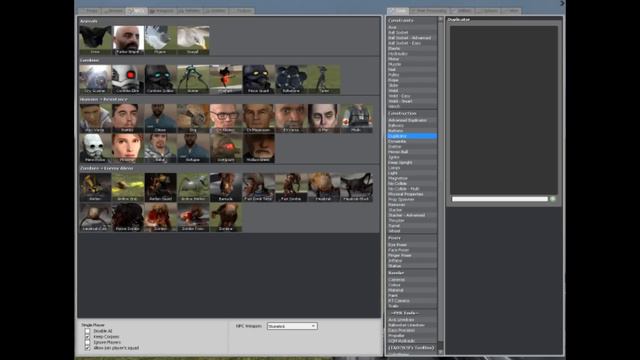Screen dimensions: 640x360
Task: Spawn the Alyx Vance NPC
Action: (x=96, y=118)
